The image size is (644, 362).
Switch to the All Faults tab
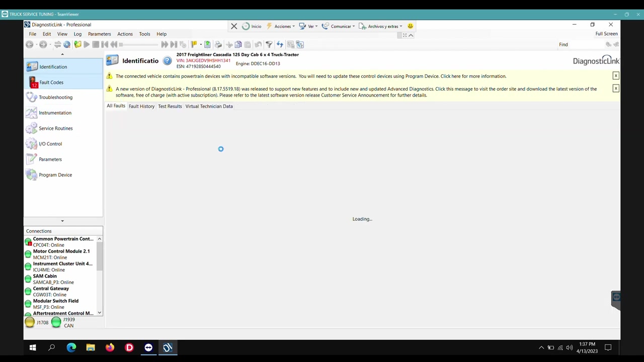116,106
